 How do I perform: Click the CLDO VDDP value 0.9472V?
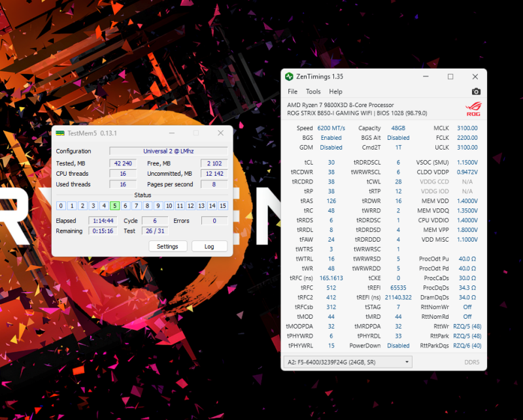(x=467, y=172)
